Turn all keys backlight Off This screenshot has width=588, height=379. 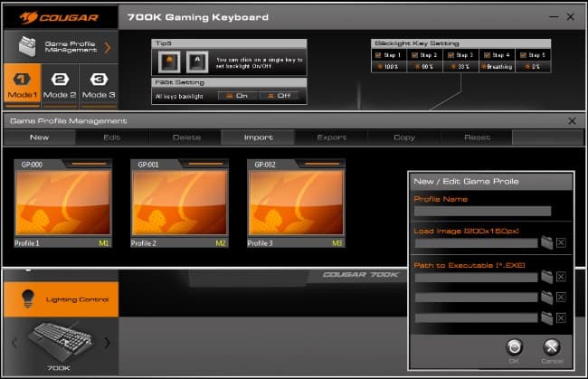pos(279,96)
